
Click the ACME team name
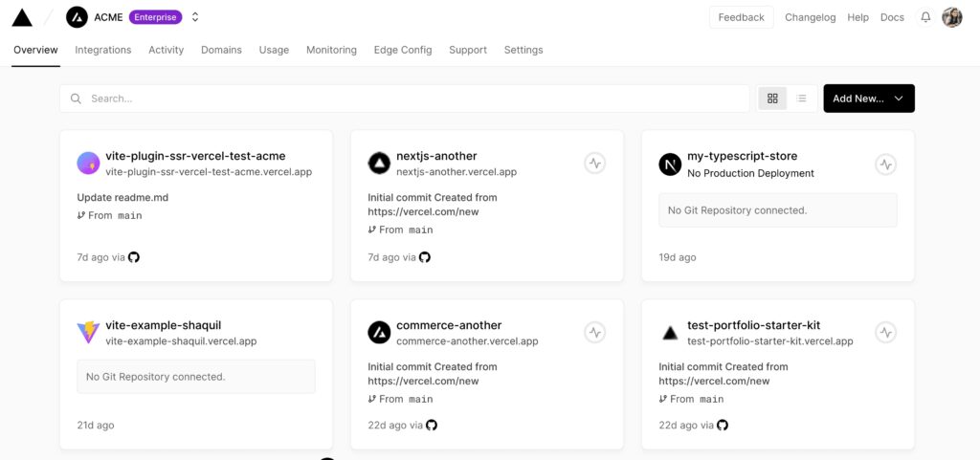coord(108,17)
